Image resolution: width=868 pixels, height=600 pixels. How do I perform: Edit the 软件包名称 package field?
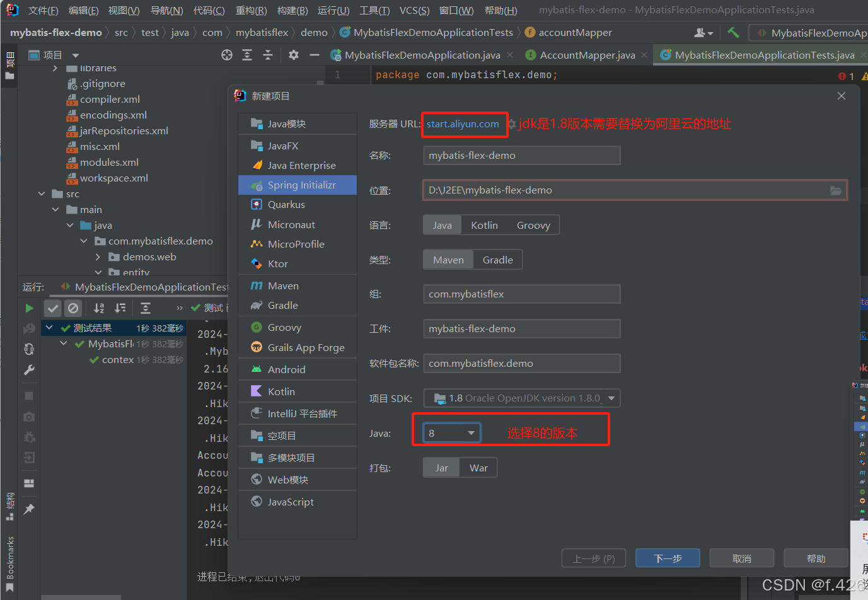coord(522,364)
